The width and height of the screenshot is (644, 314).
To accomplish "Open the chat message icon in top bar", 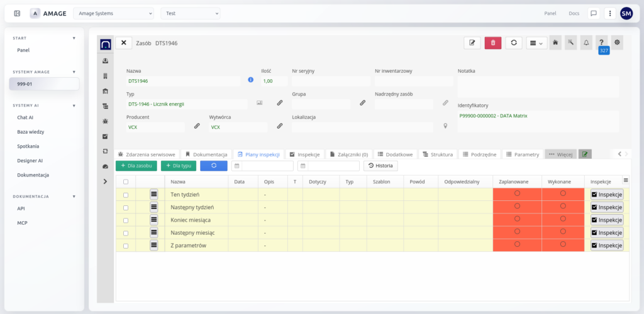I will click(x=593, y=13).
